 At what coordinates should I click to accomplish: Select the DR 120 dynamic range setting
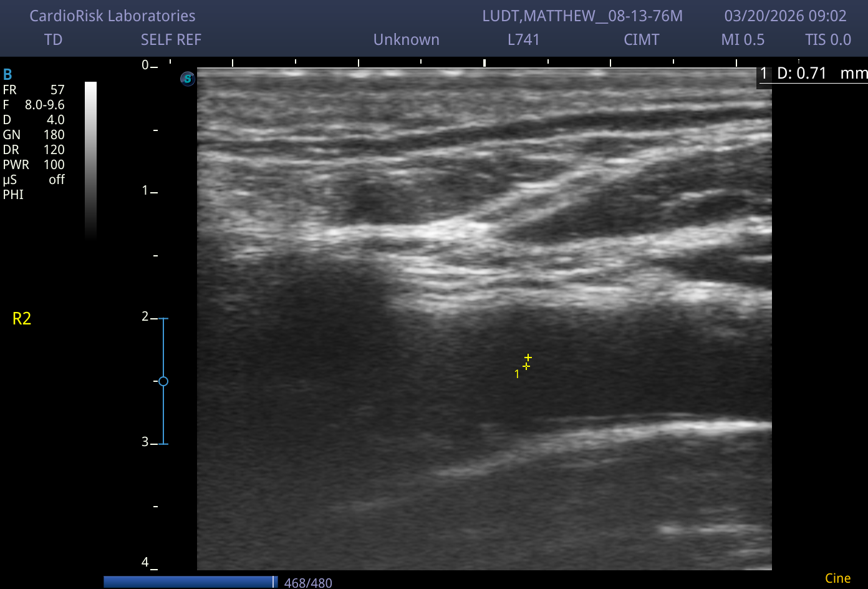[34, 150]
